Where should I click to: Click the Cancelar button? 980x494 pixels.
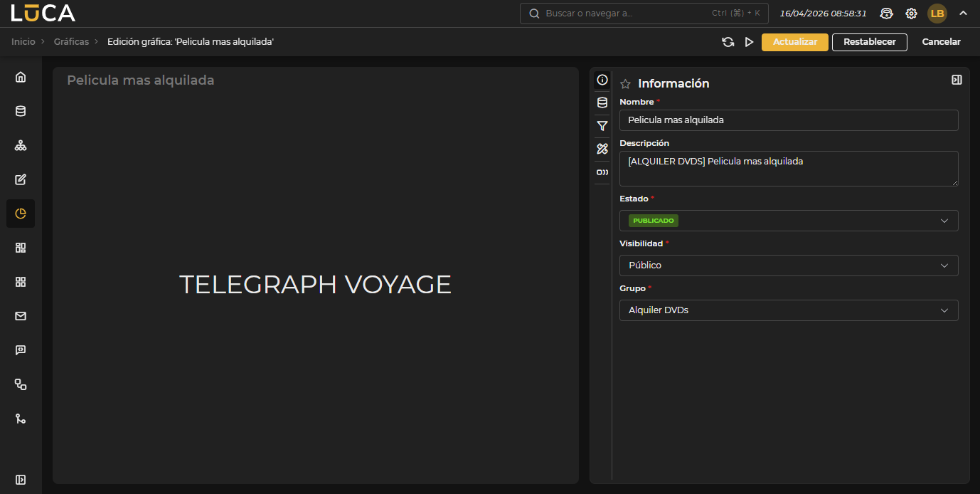941,42
